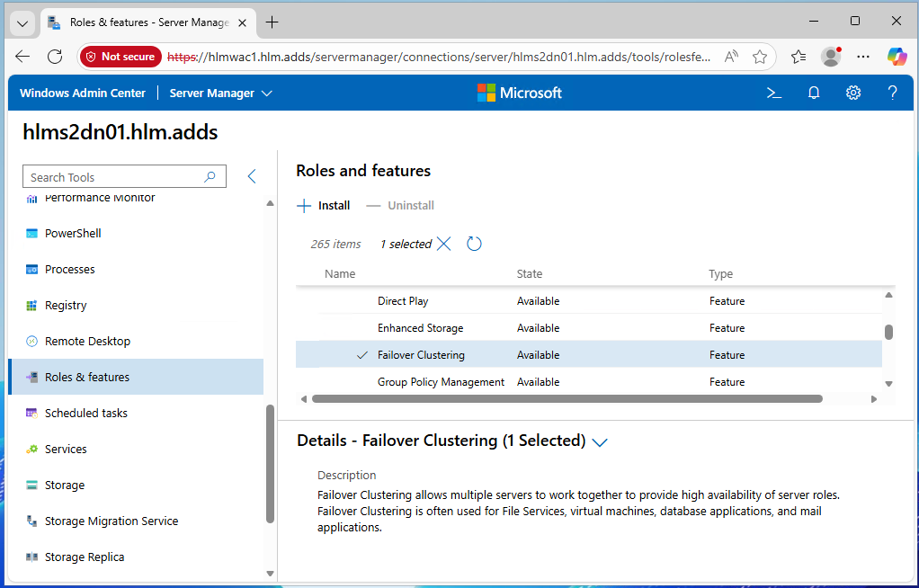Click the Services gear icon in sidebar
919x588 pixels.
point(32,449)
